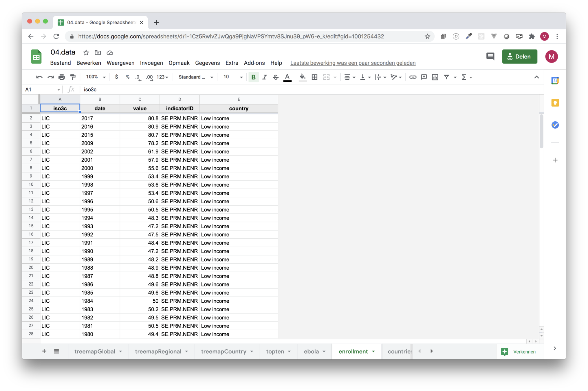Open the font size 10 dropdown
This screenshot has width=588, height=391.
click(x=233, y=77)
